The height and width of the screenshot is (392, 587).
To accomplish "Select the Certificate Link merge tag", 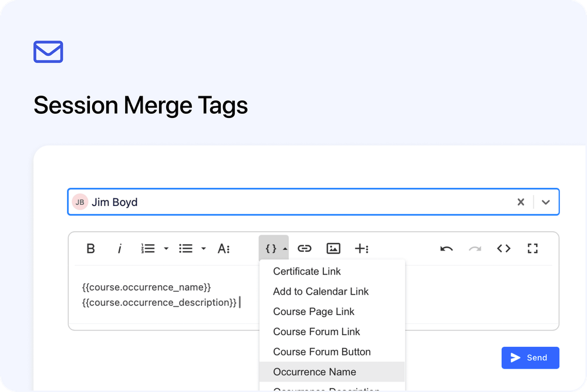I will (x=307, y=271).
